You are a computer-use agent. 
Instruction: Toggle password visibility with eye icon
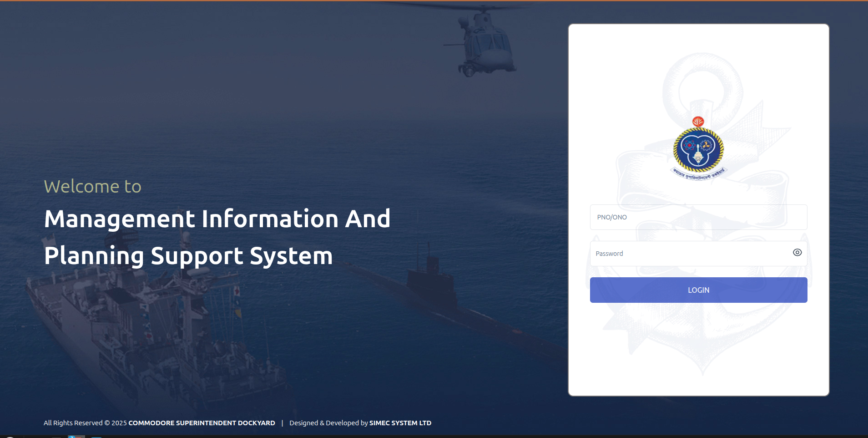(797, 252)
